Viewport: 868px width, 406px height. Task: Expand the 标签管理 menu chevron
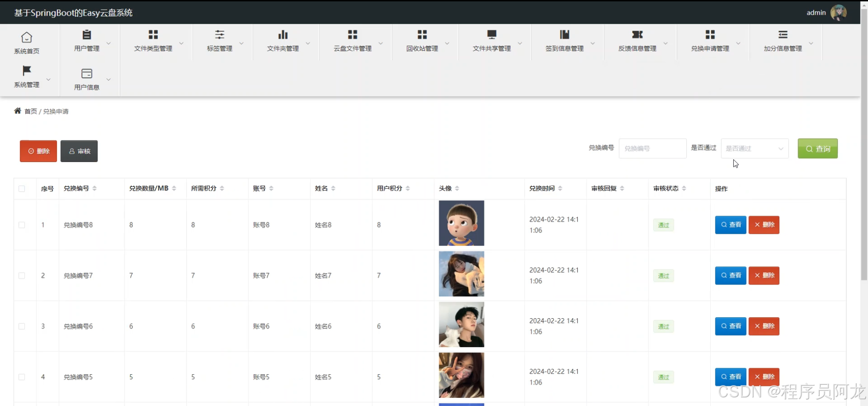(x=241, y=43)
